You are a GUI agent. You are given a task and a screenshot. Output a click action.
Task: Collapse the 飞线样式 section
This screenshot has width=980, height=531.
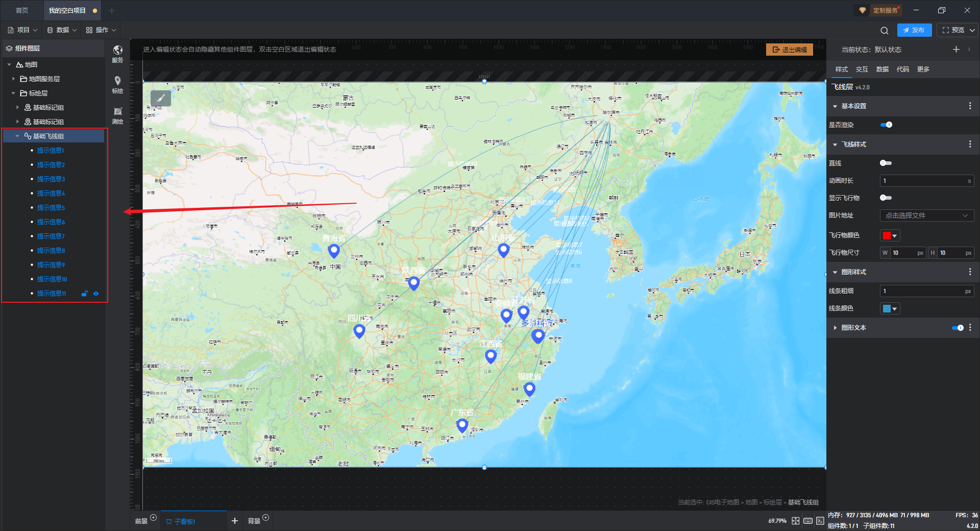click(835, 144)
